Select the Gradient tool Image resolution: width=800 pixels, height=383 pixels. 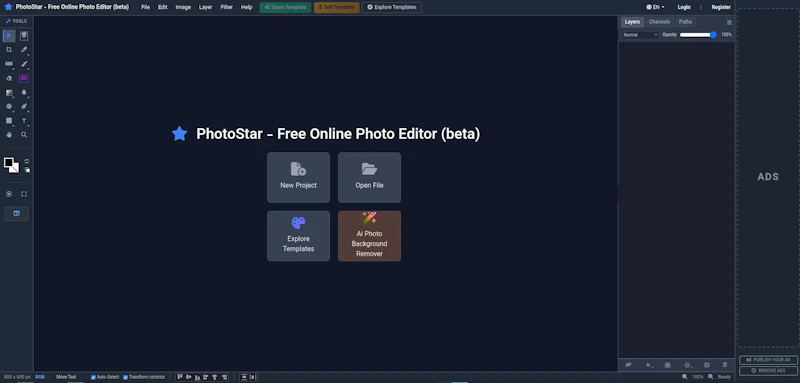click(x=9, y=92)
